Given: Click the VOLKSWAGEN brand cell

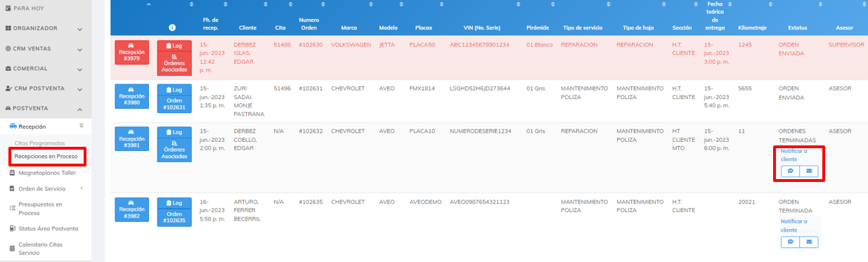Looking at the screenshot, I should pyautogui.click(x=351, y=44).
